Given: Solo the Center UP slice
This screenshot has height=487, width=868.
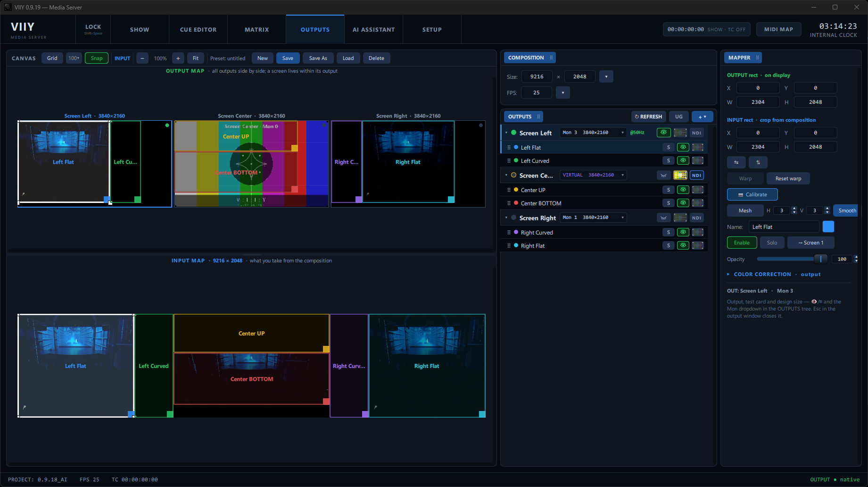Looking at the screenshot, I should click(x=668, y=190).
